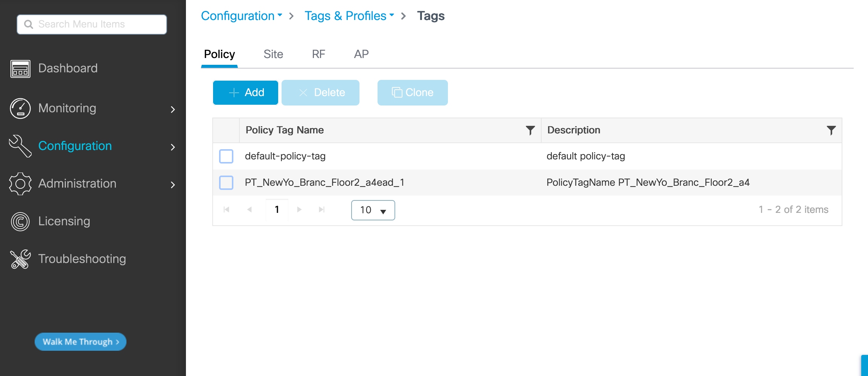Expand the Monitoring submenu arrow
Screen dimensions: 868x376
pos(173,109)
